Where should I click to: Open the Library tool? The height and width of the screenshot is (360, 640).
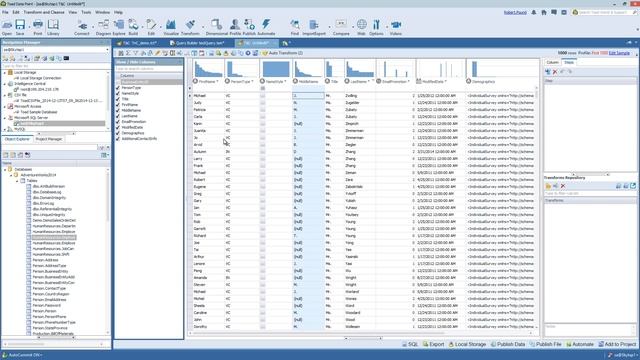(x=53, y=27)
